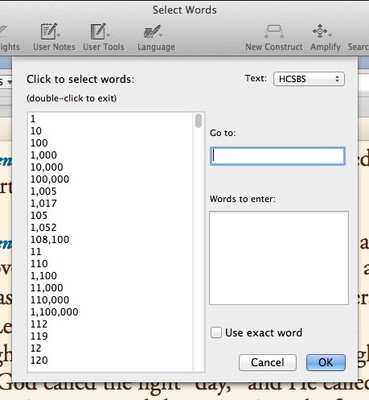Image resolution: width=369 pixels, height=400 pixels.
Task: Click the word list scrollbar thumb
Action: pyautogui.click(x=199, y=121)
